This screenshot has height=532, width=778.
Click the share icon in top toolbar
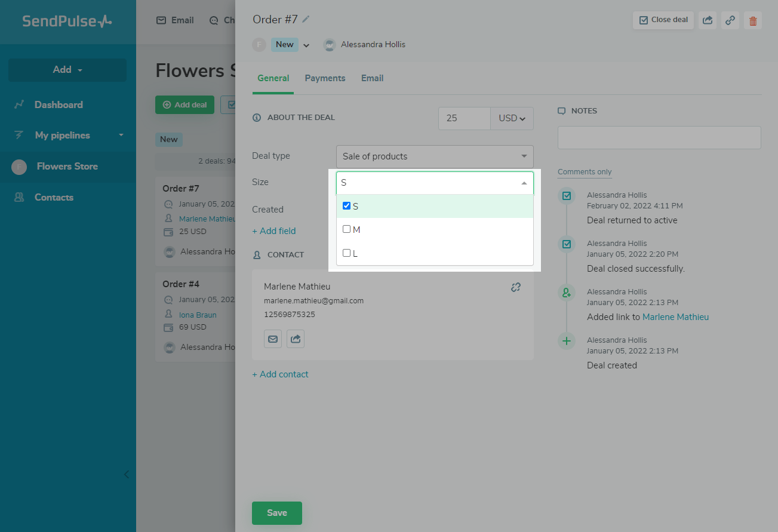coord(707,20)
